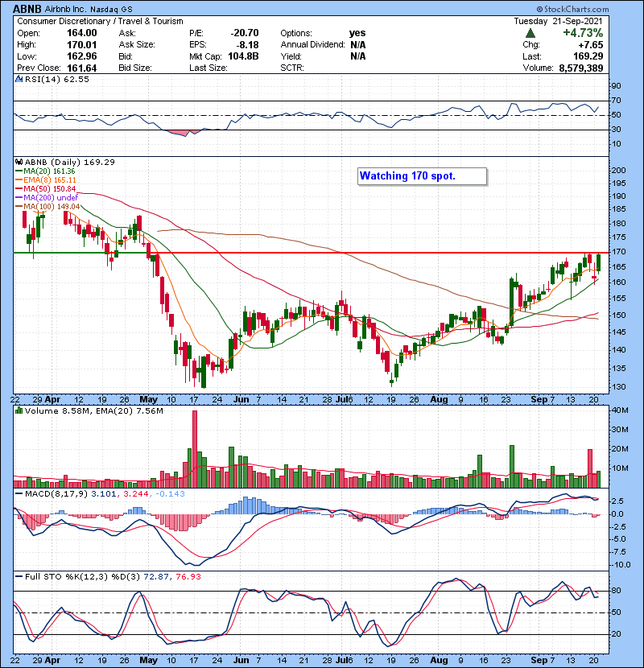Click the tall green volume bar in late August

[512, 467]
